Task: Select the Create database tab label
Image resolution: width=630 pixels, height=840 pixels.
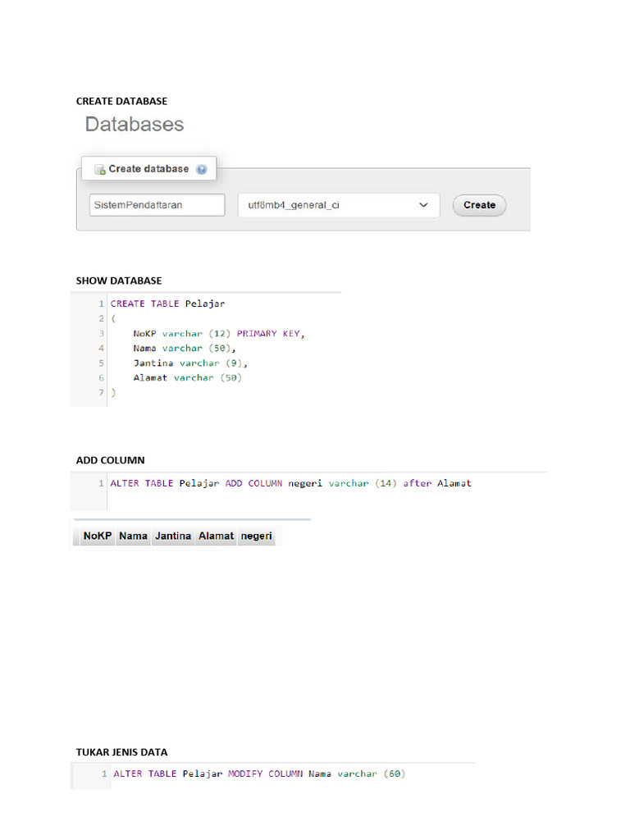Action: tap(148, 169)
